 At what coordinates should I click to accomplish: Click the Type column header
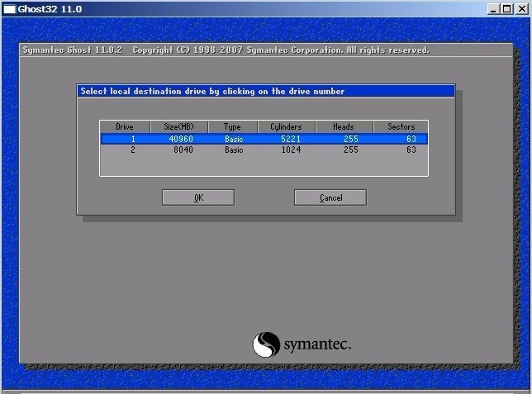tap(232, 127)
